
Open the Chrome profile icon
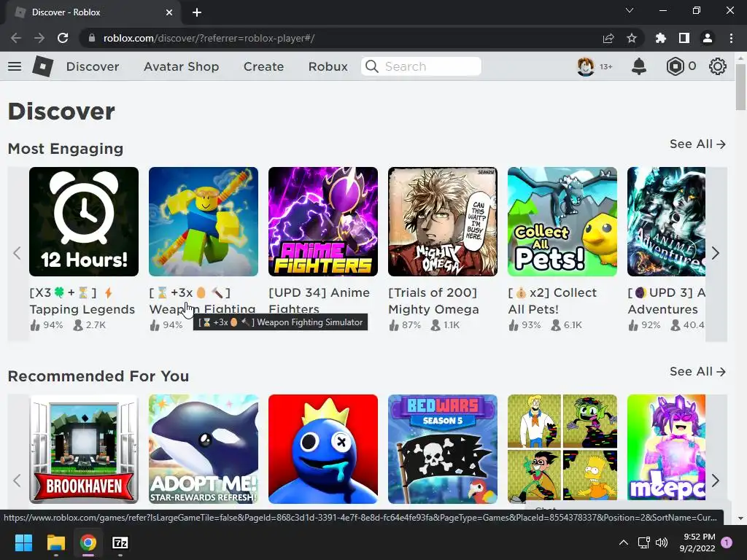click(708, 38)
